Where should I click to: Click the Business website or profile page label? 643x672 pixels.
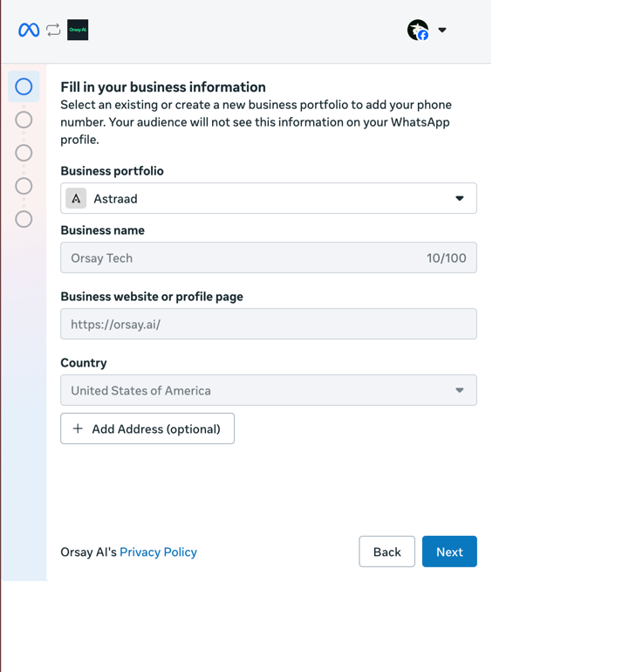[x=152, y=297]
